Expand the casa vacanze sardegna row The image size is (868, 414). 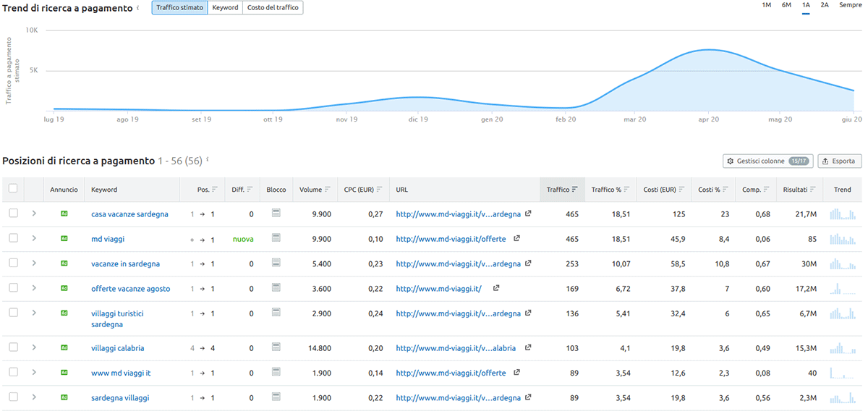tap(34, 214)
